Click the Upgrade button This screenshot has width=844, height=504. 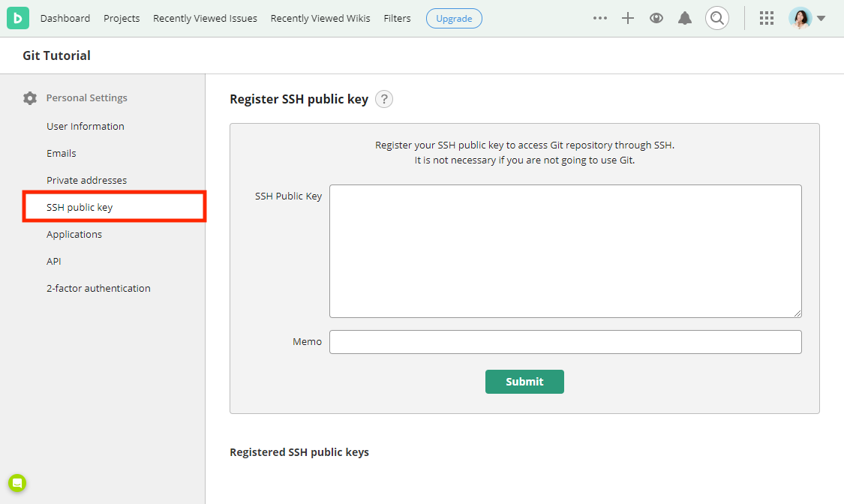(455, 18)
